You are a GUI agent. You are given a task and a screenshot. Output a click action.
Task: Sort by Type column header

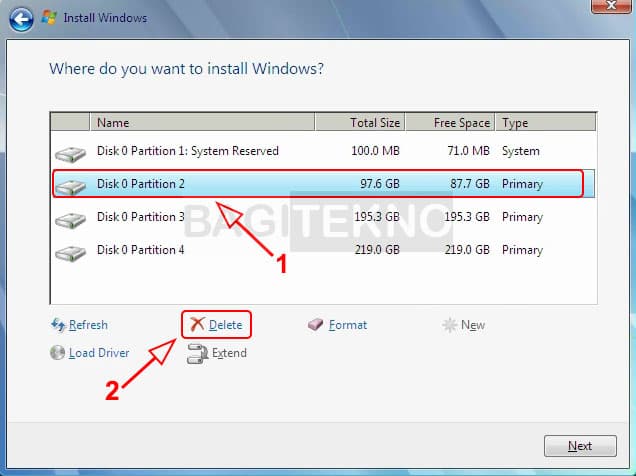tap(546, 122)
